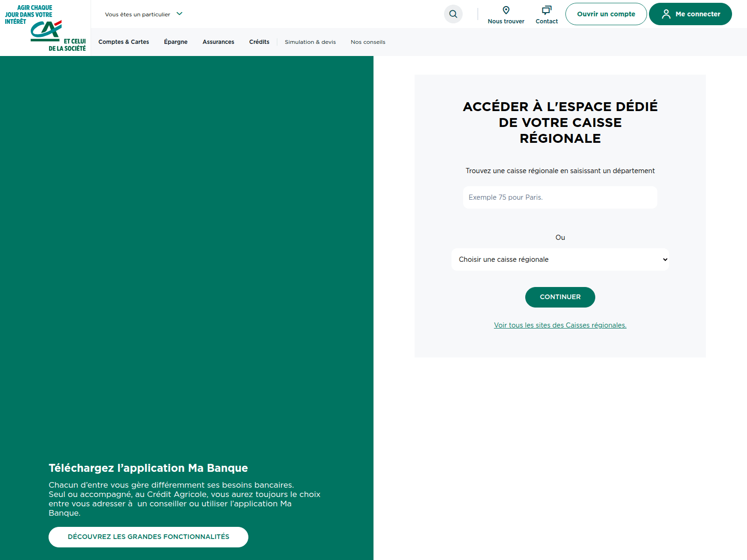
Task: Go to Simulation & devis
Action: pyautogui.click(x=310, y=42)
